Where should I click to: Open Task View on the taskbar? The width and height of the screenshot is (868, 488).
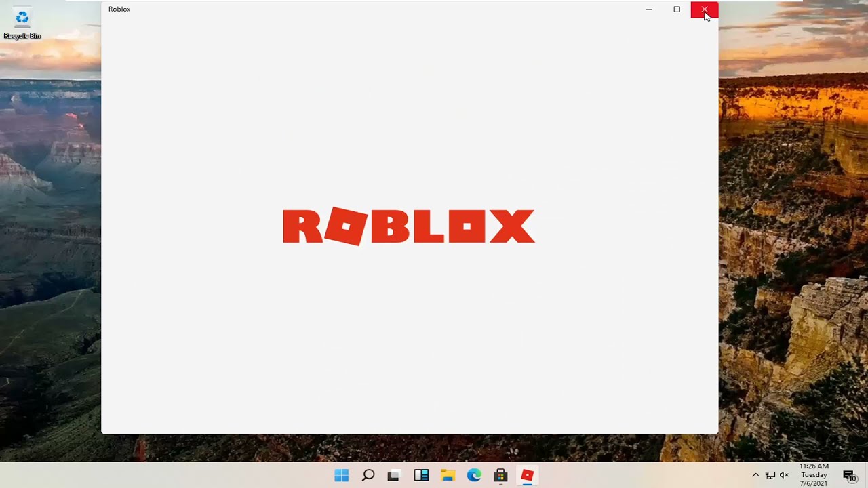coord(394,475)
